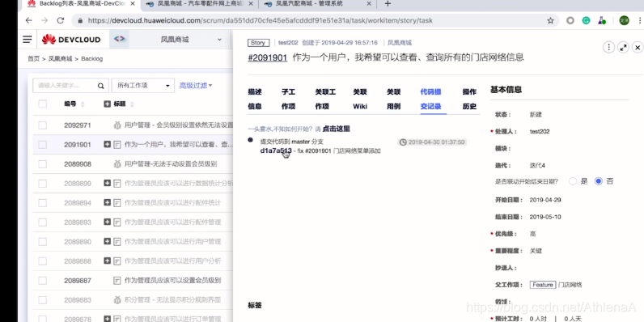This screenshot has height=322, width=644.
Task: Tick checkbox for item 2091901
Action: click(x=42, y=145)
